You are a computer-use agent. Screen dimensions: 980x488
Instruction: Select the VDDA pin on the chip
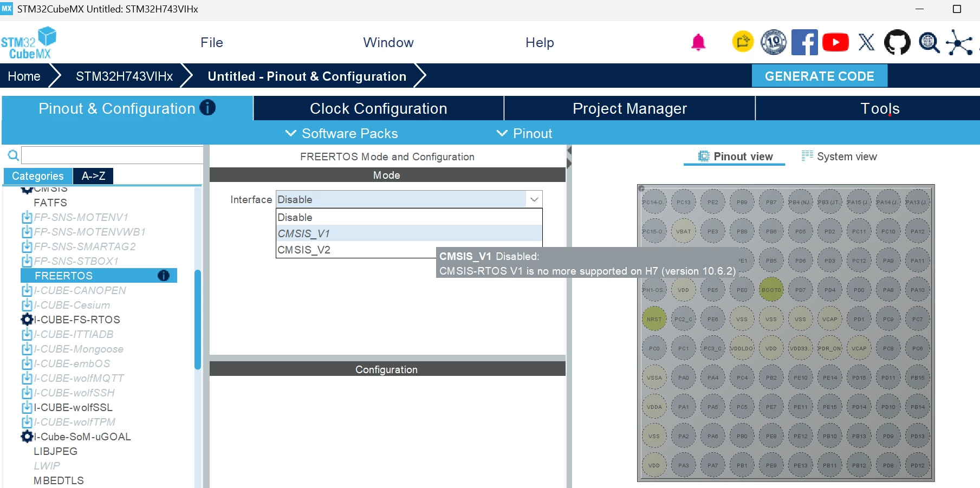coord(654,407)
